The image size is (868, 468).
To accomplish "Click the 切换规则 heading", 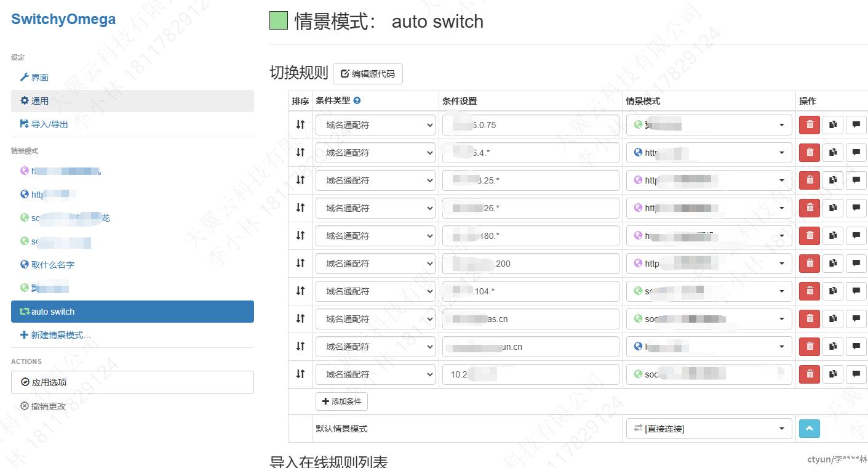I will (299, 73).
